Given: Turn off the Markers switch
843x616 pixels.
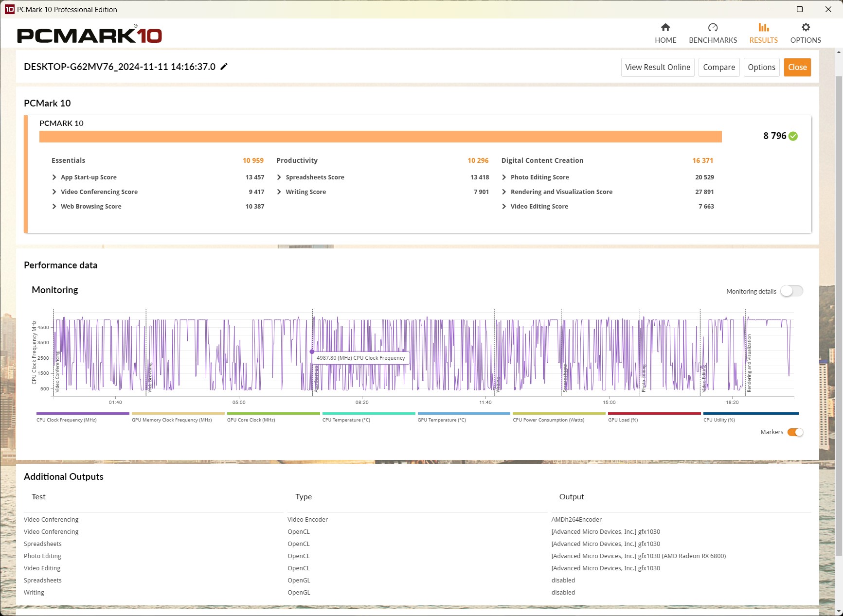Looking at the screenshot, I should tap(795, 432).
